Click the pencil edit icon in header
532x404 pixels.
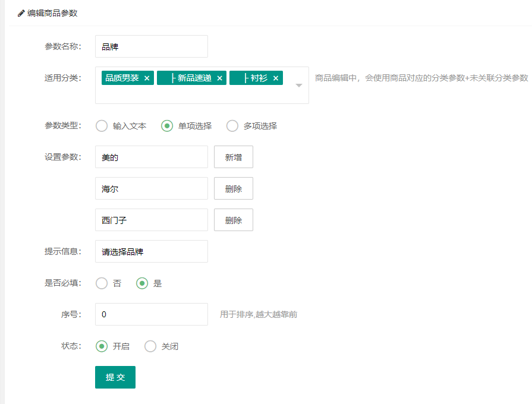coord(21,13)
